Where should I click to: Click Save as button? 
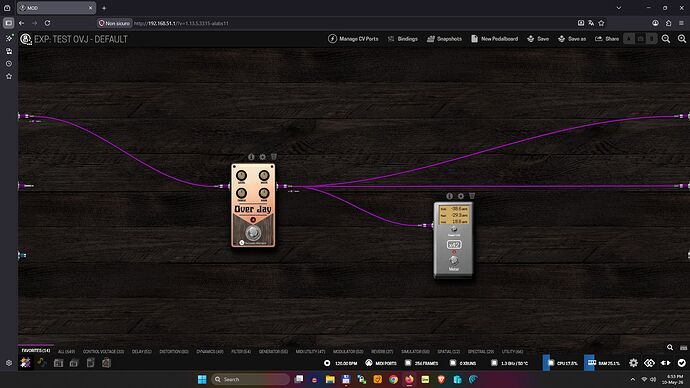click(572, 39)
